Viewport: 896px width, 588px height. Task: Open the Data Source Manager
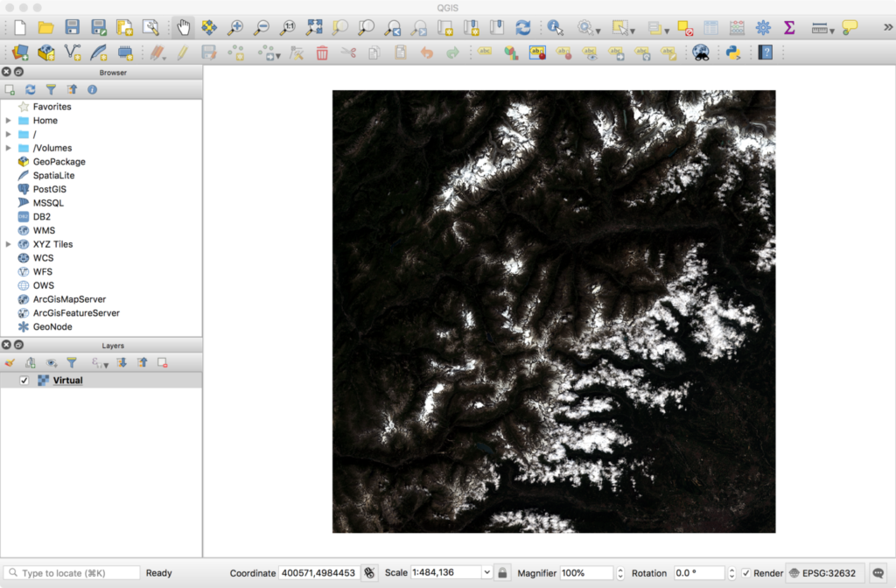click(20, 52)
